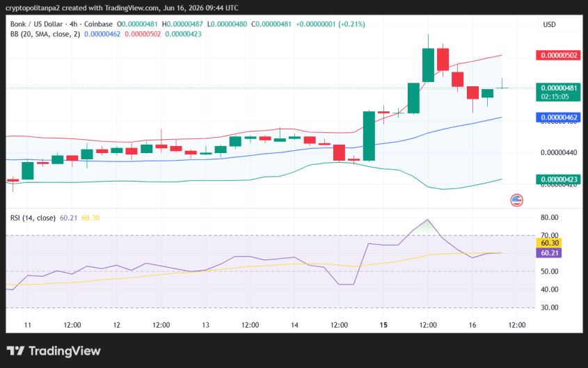588x368 pixels.
Task: Click bold date 15 on the time axis
Action: click(x=383, y=325)
